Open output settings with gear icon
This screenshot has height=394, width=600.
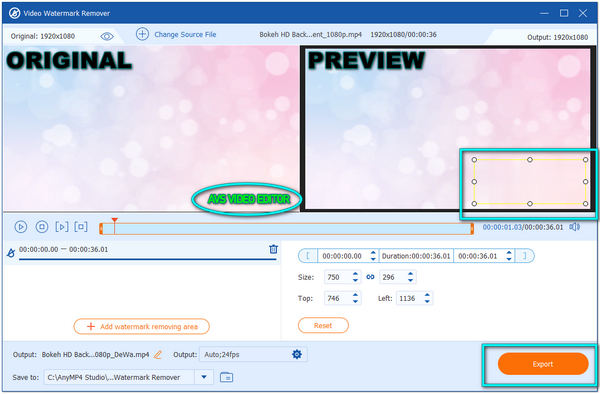point(297,355)
